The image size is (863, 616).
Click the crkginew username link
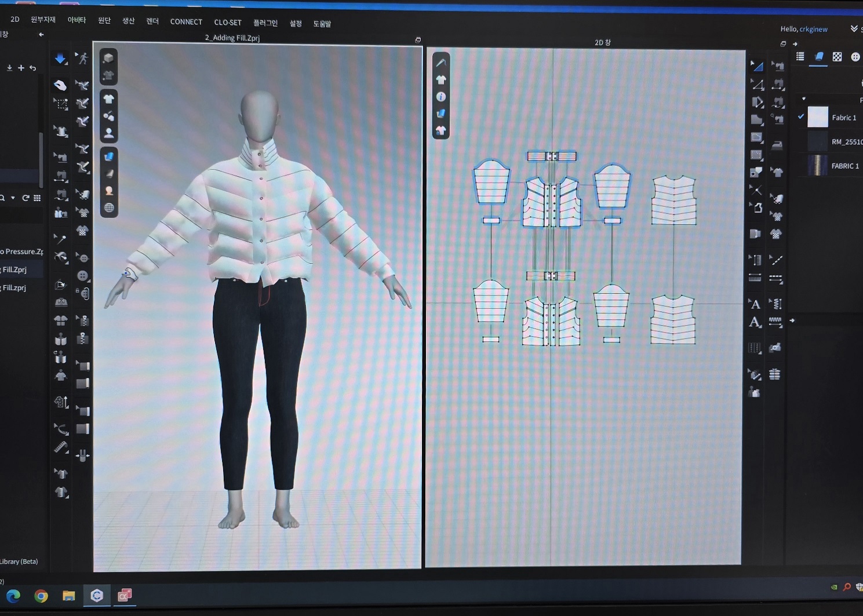813,29
